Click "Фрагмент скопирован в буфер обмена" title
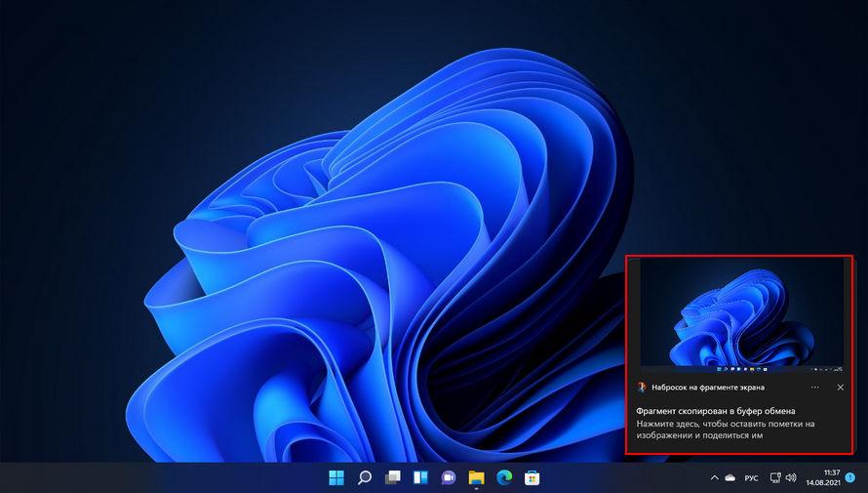 [716, 411]
